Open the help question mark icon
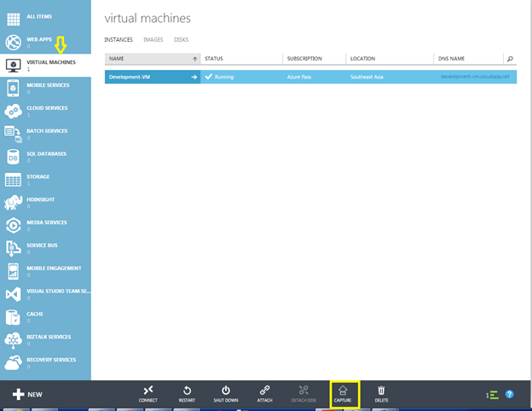This screenshot has width=532, height=411. point(509,394)
